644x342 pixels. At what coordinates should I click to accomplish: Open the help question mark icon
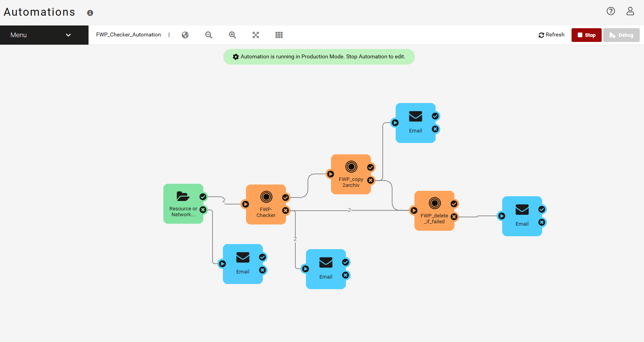pyautogui.click(x=611, y=11)
